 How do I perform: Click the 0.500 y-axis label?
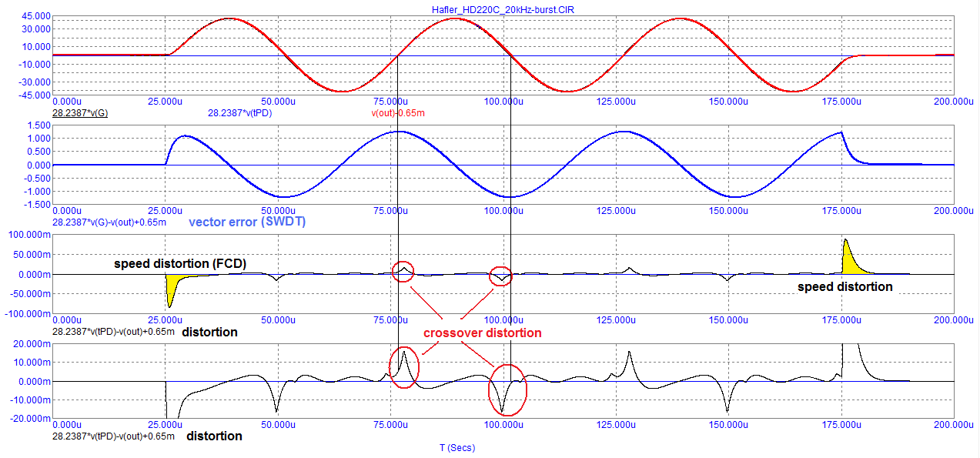[x=38, y=152]
